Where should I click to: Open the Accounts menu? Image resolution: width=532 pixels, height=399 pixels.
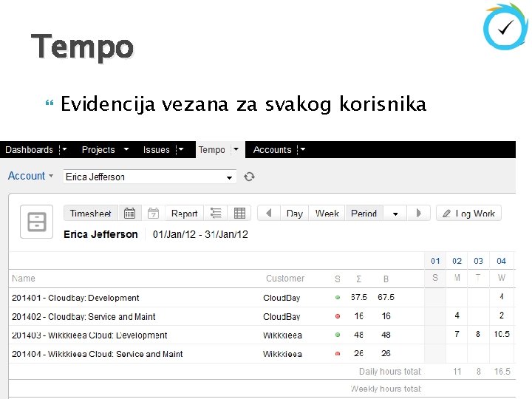(272, 149)
